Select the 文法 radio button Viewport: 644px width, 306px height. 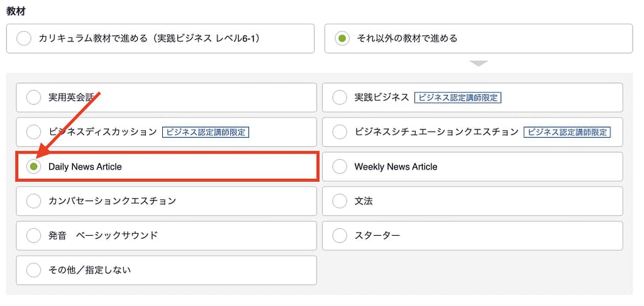[340, 201]
